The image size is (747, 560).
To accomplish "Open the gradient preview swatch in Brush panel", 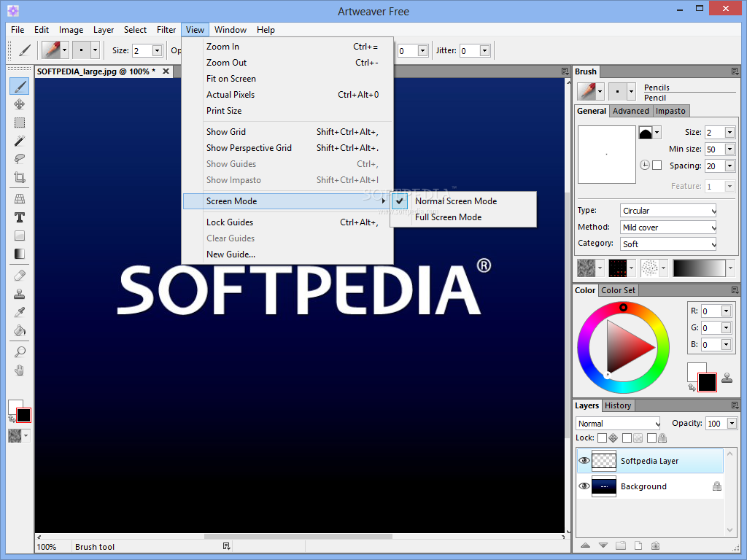I will [x=699, y=268].
